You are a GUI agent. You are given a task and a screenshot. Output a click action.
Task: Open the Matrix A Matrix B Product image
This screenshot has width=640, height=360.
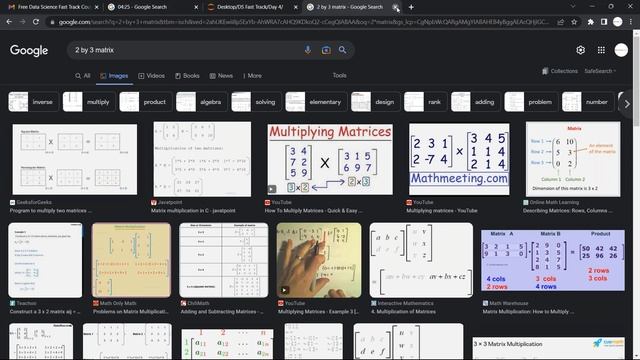[x=553, y=260]
